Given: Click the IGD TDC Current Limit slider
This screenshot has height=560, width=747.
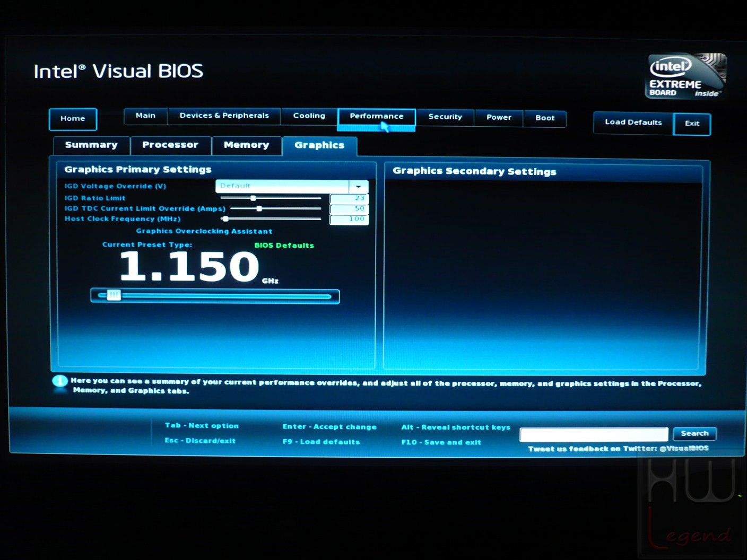Looking at the screenshot, I should [276, 208].
